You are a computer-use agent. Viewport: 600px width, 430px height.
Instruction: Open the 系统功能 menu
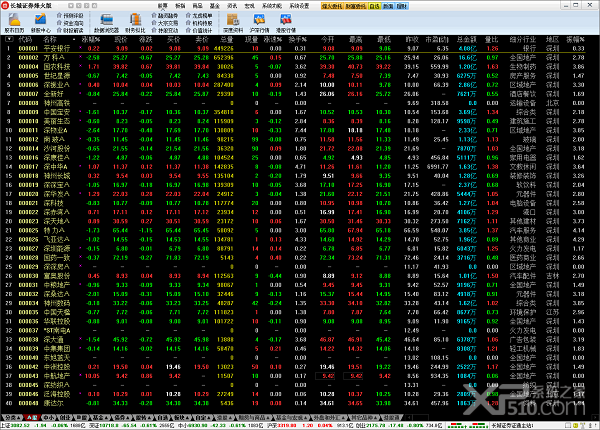pos(272,6)
